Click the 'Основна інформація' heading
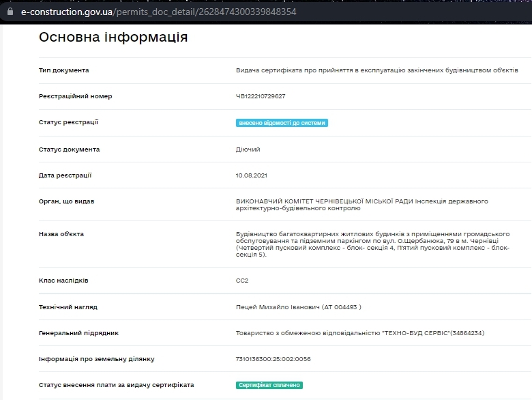 pos(113,37)
